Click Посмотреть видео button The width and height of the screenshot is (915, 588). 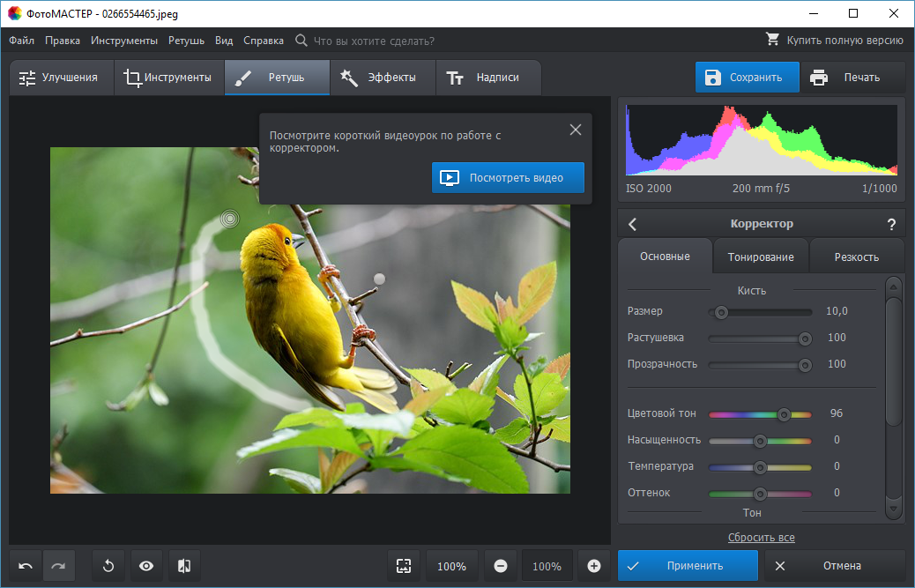pos(508,178)
